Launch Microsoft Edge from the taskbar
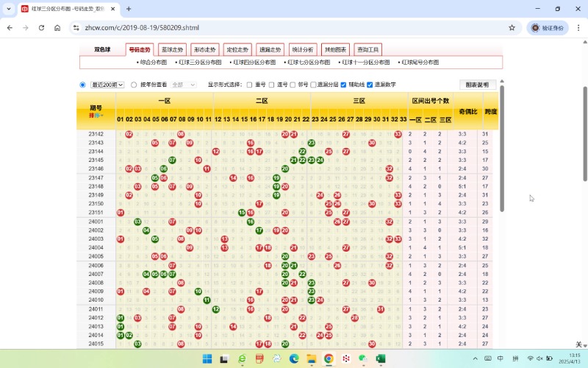Viewport: 588px width, 368px height. (294, 358)
